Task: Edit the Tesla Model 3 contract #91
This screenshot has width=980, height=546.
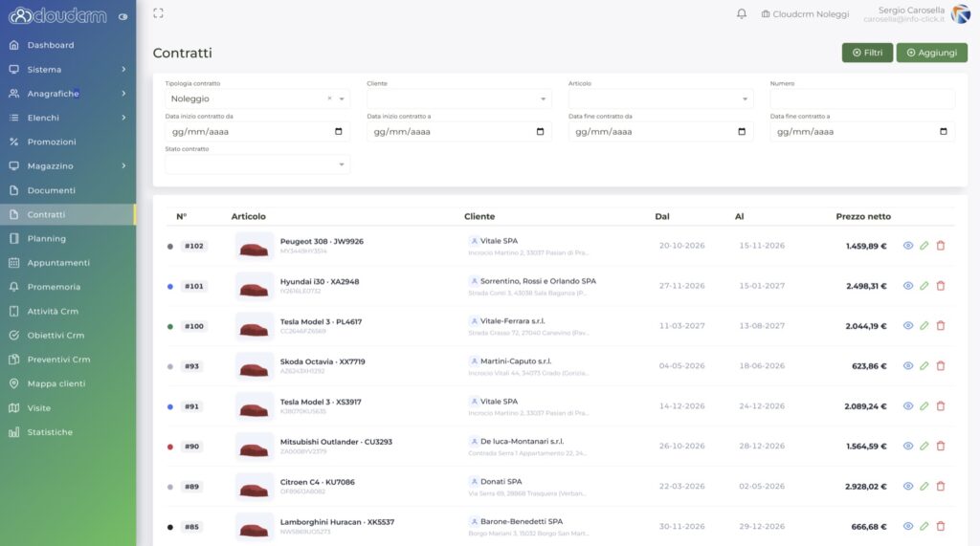Action: click(x=924, y=406)
